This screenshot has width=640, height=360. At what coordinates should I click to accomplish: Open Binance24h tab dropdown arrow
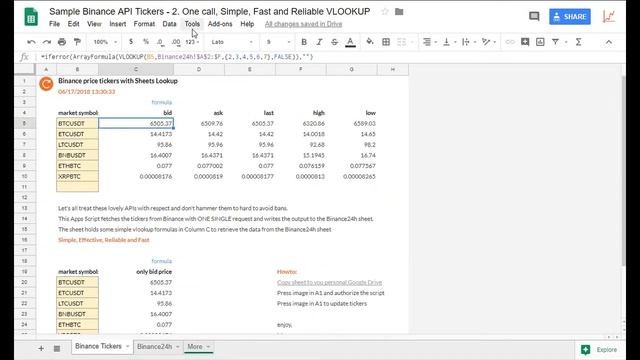point(178,347)
